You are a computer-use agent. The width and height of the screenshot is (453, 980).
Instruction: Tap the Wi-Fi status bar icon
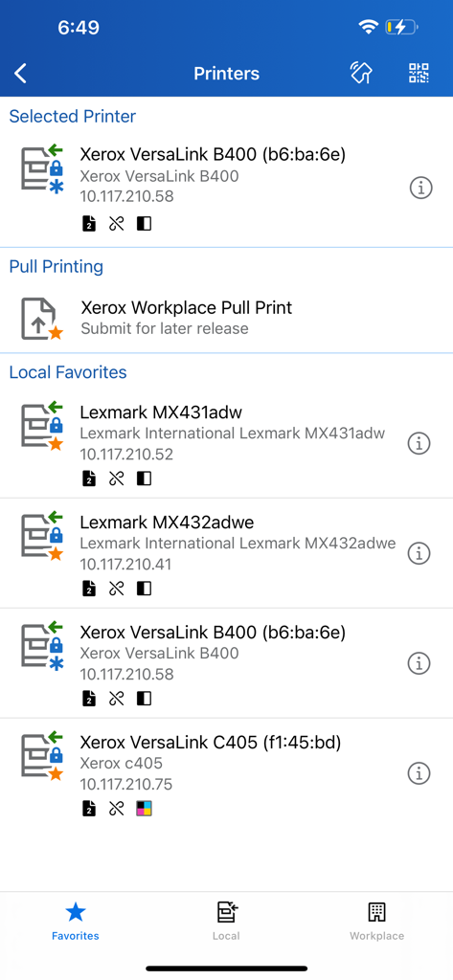pos(369,27)
